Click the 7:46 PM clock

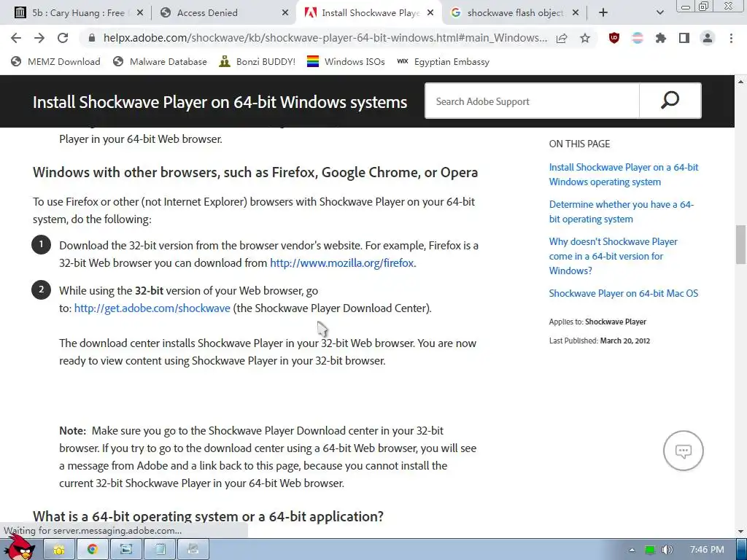point(707,550)
